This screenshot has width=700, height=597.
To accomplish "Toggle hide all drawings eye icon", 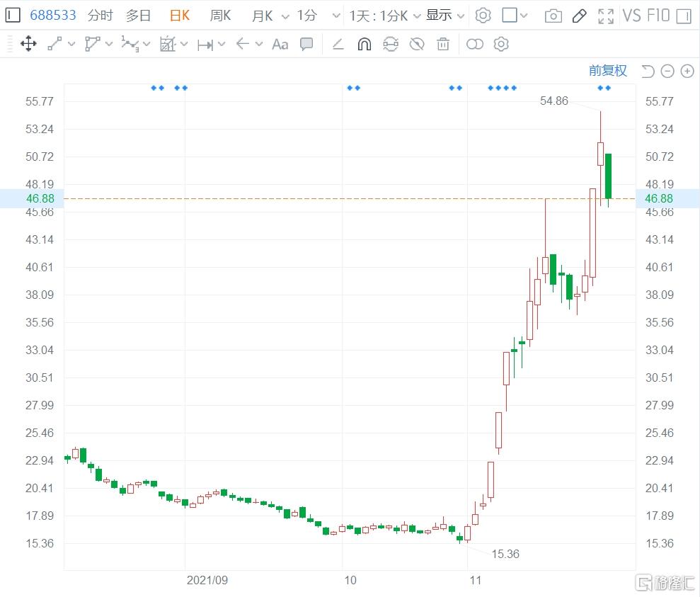I will click(417, 44).
